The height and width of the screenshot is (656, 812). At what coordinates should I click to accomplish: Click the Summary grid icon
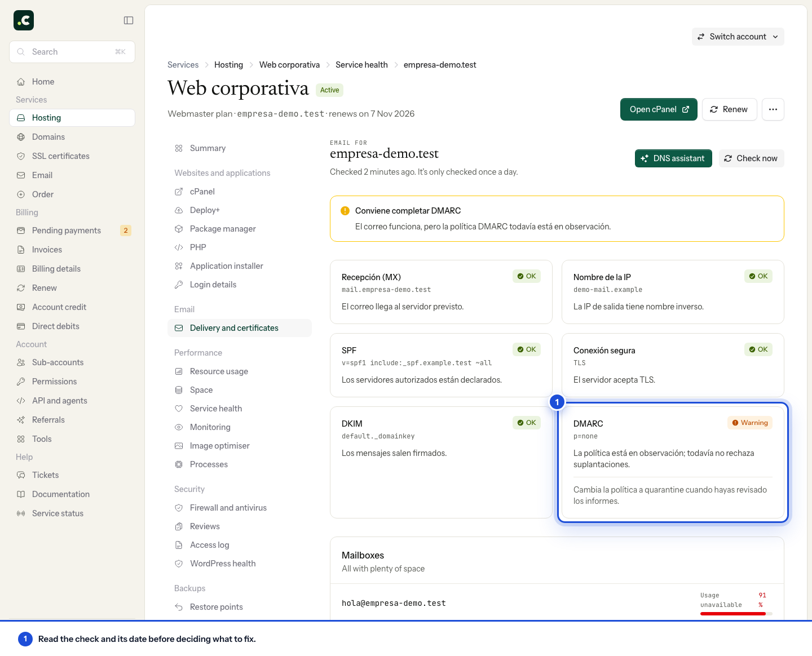point(179,148)
